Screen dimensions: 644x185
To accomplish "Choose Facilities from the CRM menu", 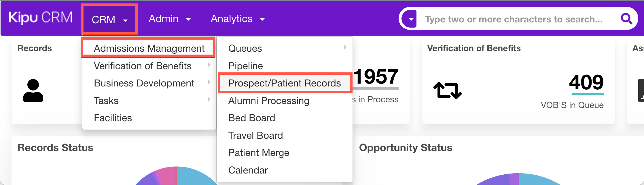I will pyautogui.click(x=113, y=118).
